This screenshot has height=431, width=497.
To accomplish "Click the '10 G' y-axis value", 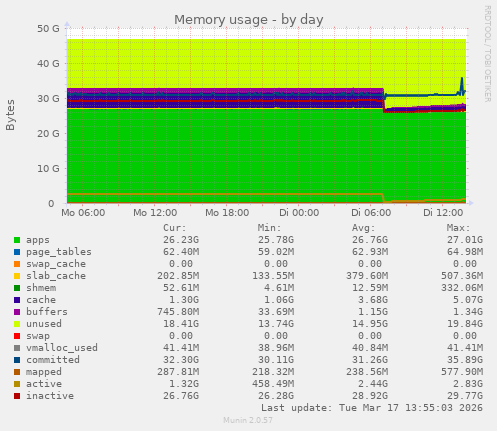I will (48, 169).
